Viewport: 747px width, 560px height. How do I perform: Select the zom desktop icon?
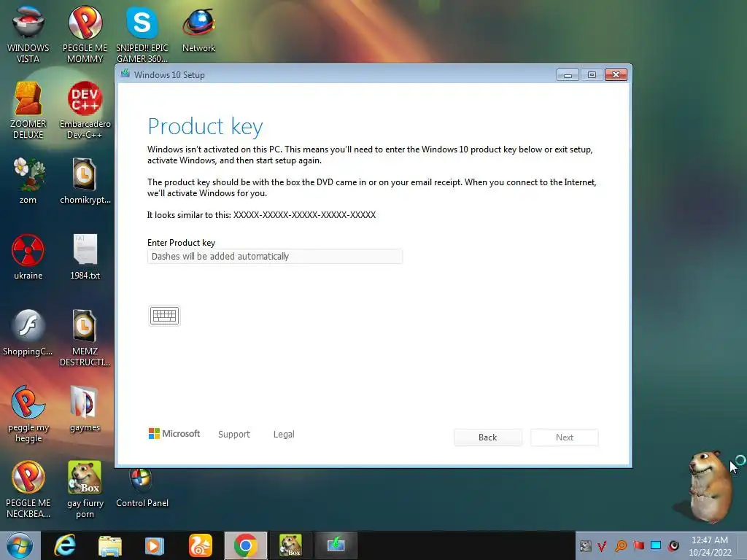[28, 181]
